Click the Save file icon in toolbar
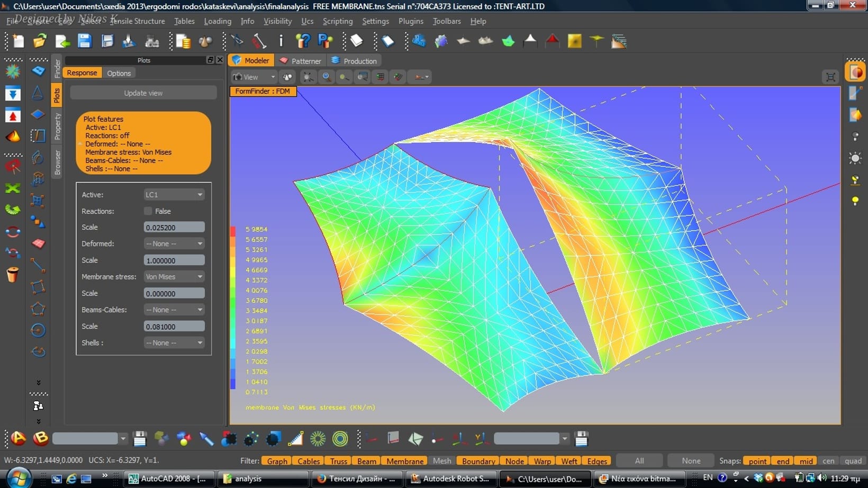This screenshot has width=868, height=488. tap(85, 41)
